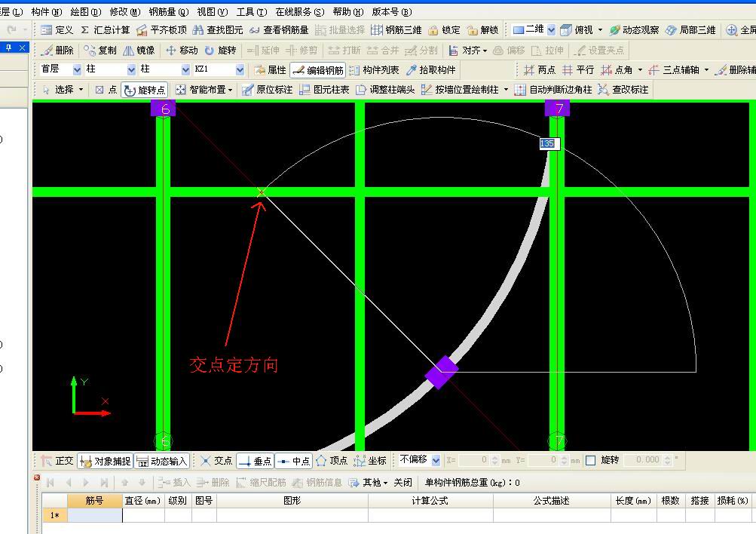Open the 视图(V) menu
Screen dimensions: 756x534
click(x=212, y=11)
